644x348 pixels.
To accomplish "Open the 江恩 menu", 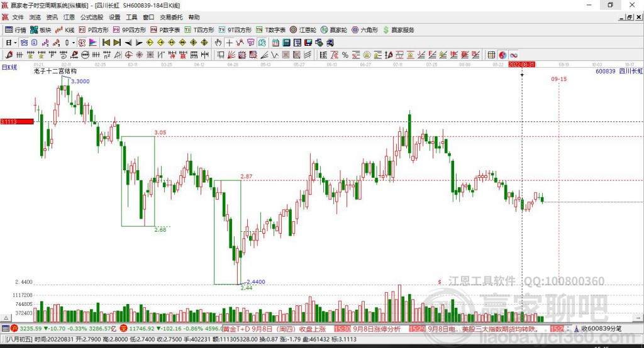I will (x=69, y=17).
